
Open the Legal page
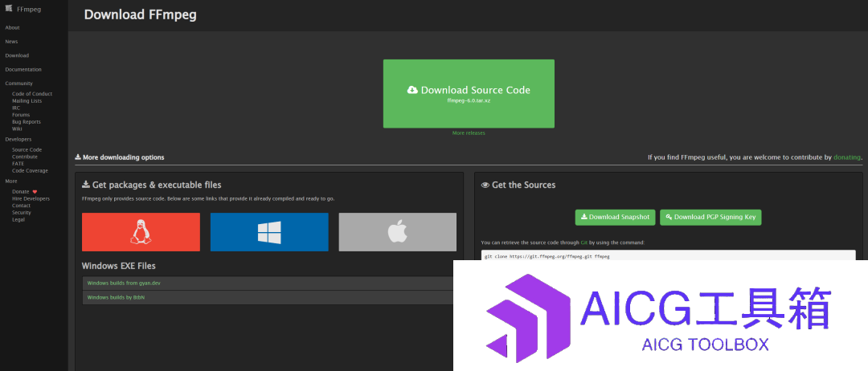18,219
